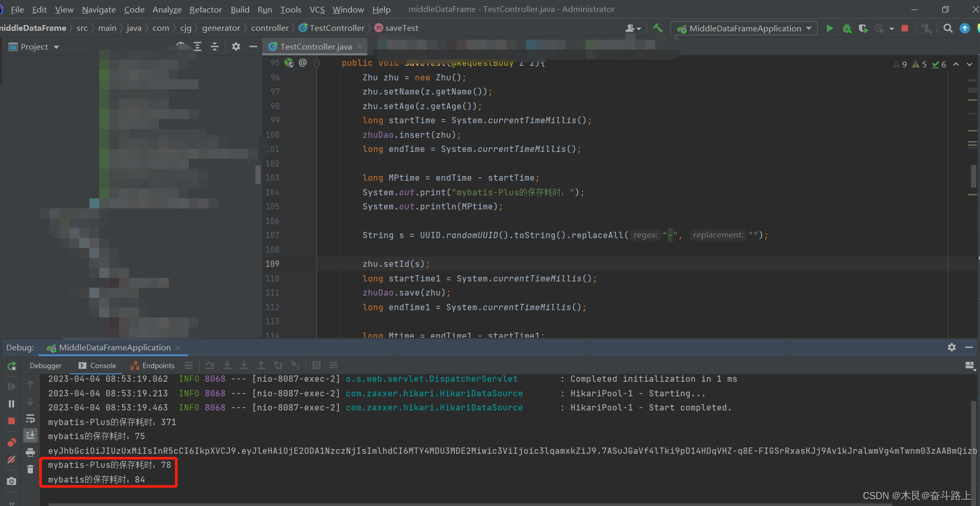Click Step Over in debugger toolbar
Image resolution: width=980 pixels, height=506 pixels.
tap(210, 365)
